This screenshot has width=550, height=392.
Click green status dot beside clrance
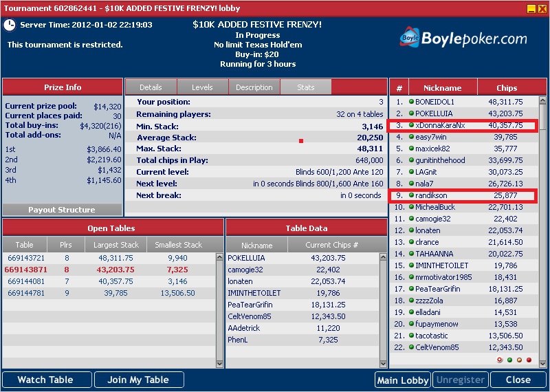(411, 242)
